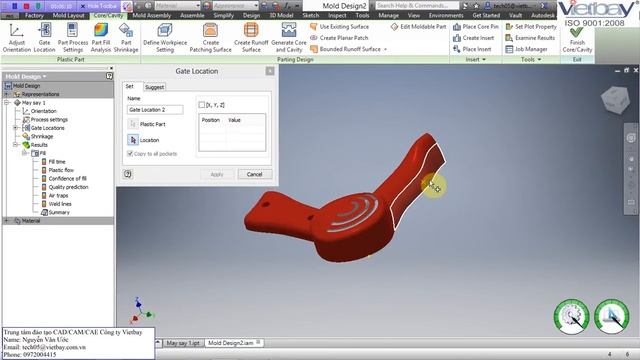Click the Apply button
The image size is (640, 360).
click(x=217, y=174)
